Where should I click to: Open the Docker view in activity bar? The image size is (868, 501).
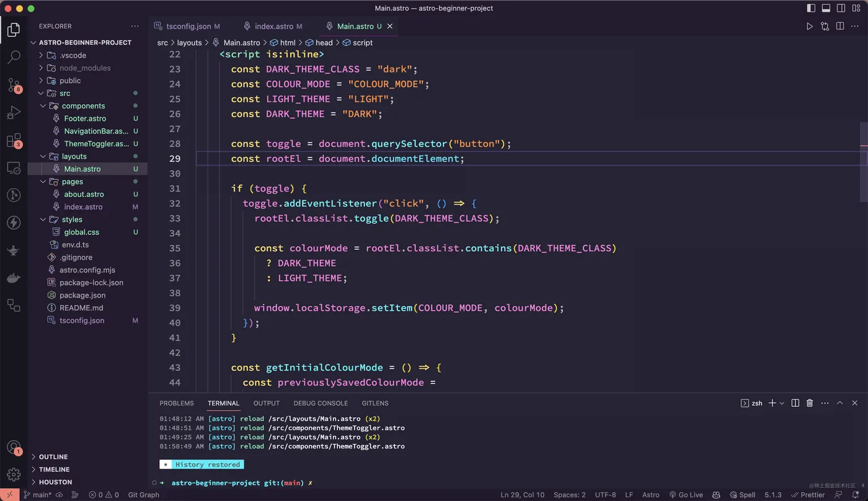(x=14, y=278)
